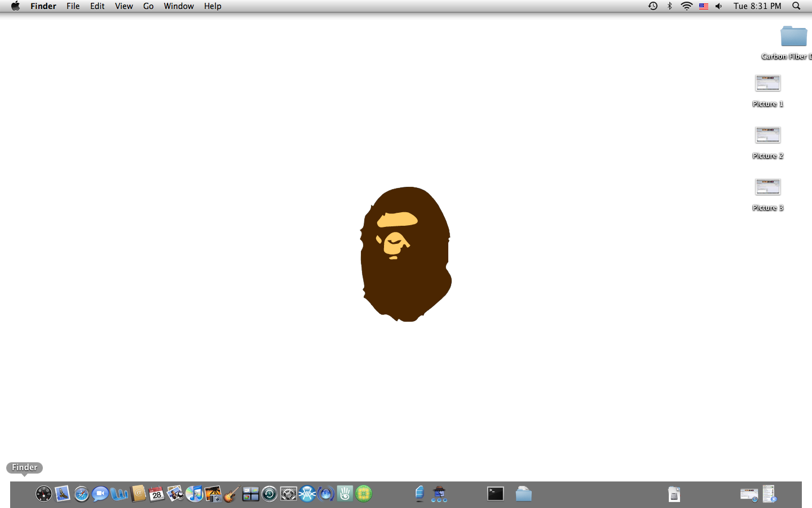Open the Edit menu
The width and height of the screenshot is (812, 508).
click(98, 6)
